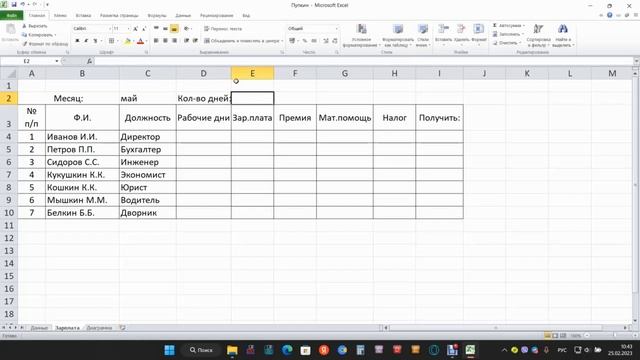Open the Разметка страницы ribbon tab
This screenshot has height=360, width=640.
119,16
